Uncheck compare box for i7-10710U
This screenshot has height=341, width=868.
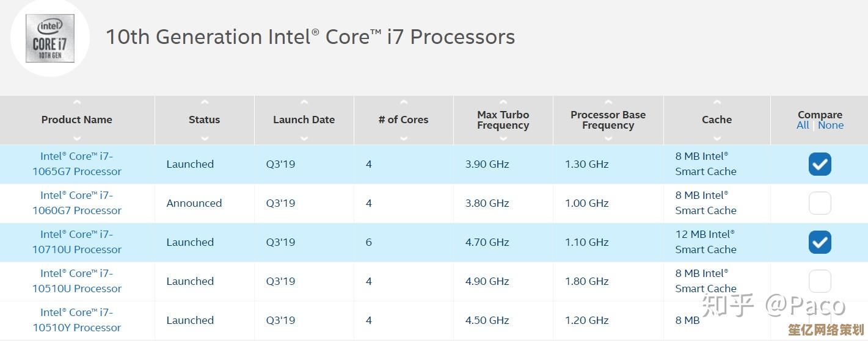[820, 242]
